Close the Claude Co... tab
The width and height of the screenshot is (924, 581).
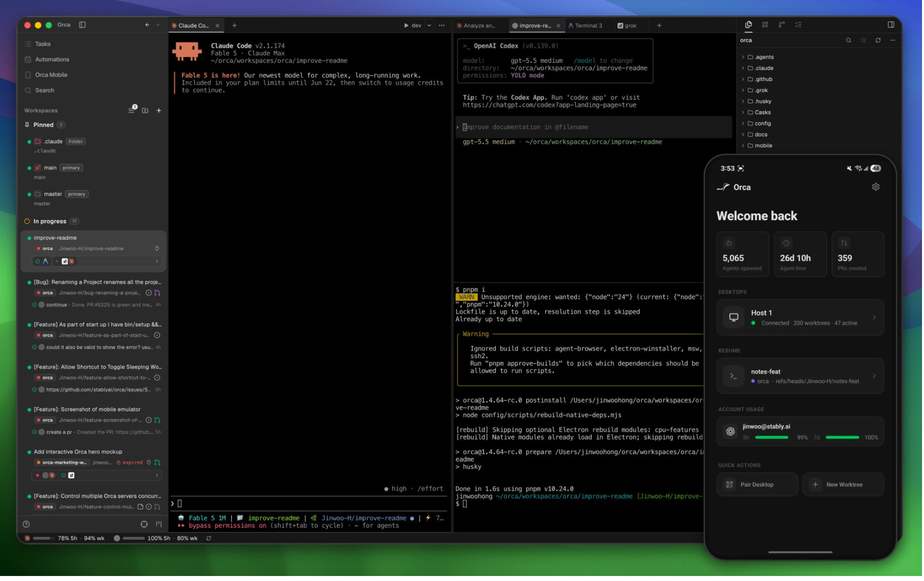[x=217, y=26]
